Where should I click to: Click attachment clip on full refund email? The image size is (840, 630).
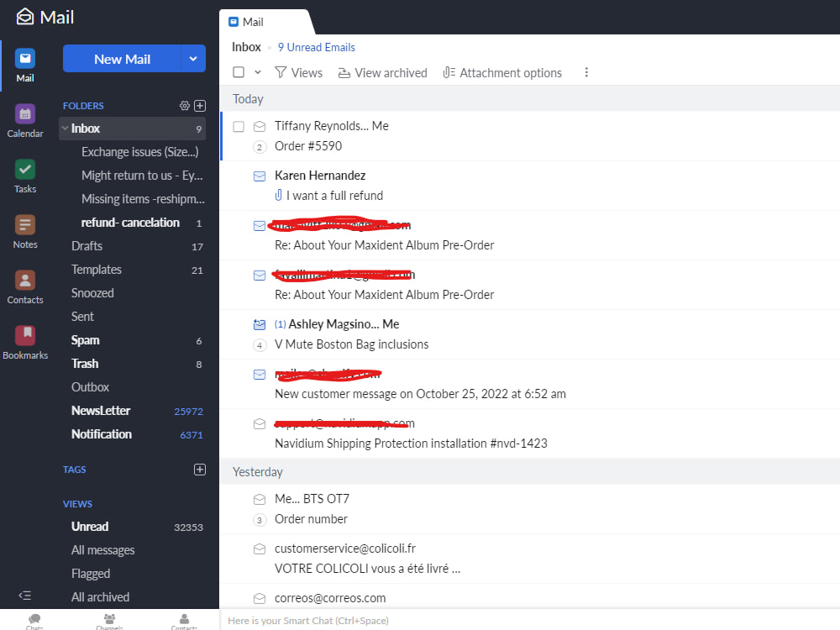click(x=279, y=196)
